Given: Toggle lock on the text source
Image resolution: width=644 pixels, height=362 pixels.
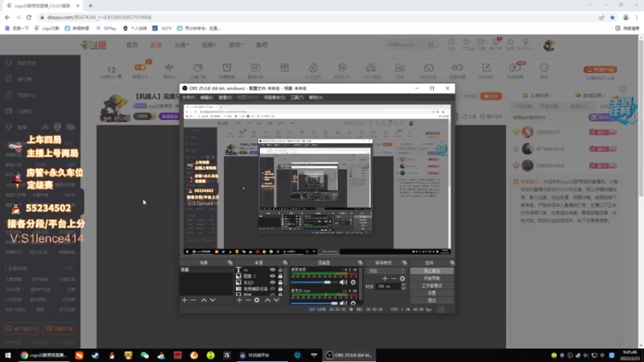Looking at the screenshot, I should pos(280,269).
